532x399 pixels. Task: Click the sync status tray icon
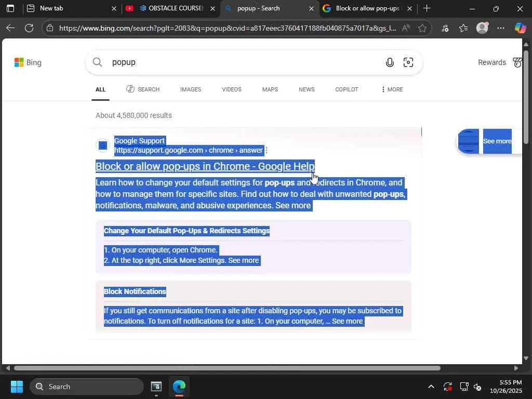447,387
